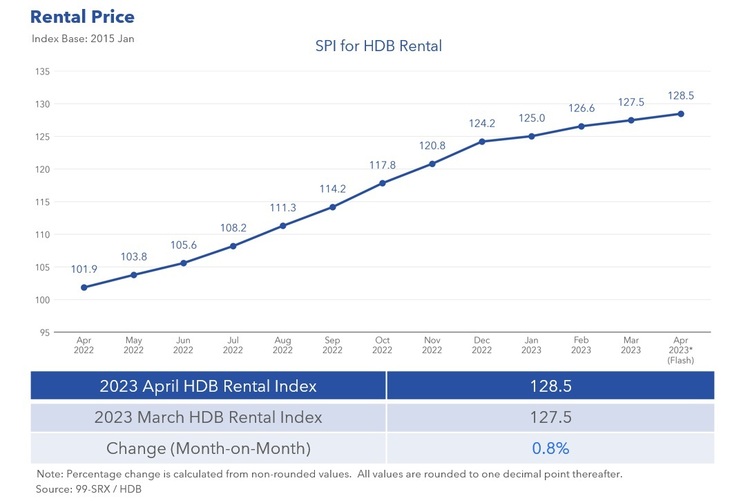The height and width of the screenshot is (503, 750).
Task: Click the '103.8' data label
Action: (x=134, y=257)
